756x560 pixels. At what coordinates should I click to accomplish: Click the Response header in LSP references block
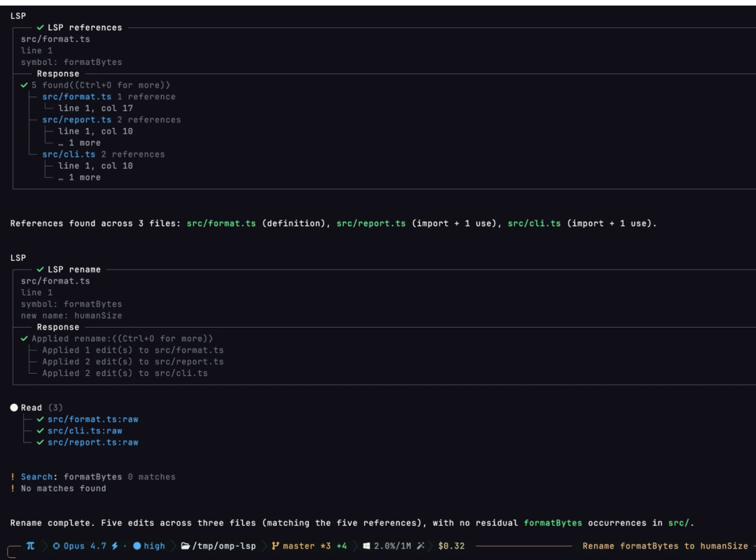coord(58,73)
